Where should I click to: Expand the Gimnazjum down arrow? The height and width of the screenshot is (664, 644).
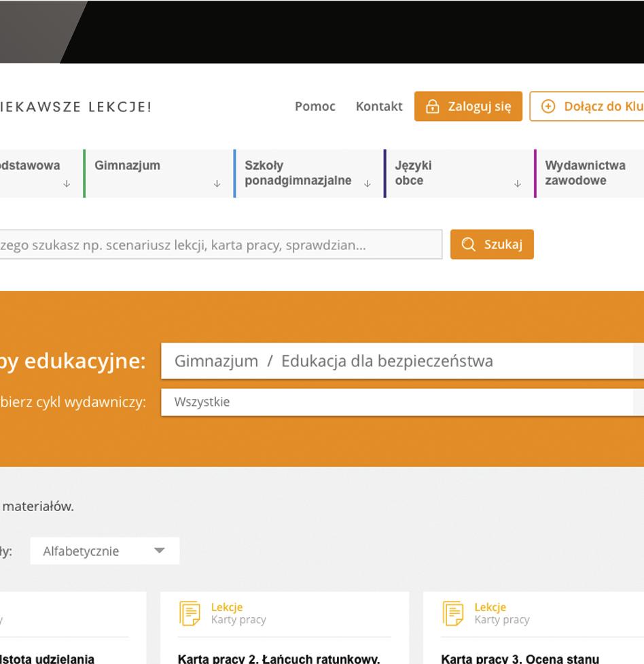tap(217, 184)
